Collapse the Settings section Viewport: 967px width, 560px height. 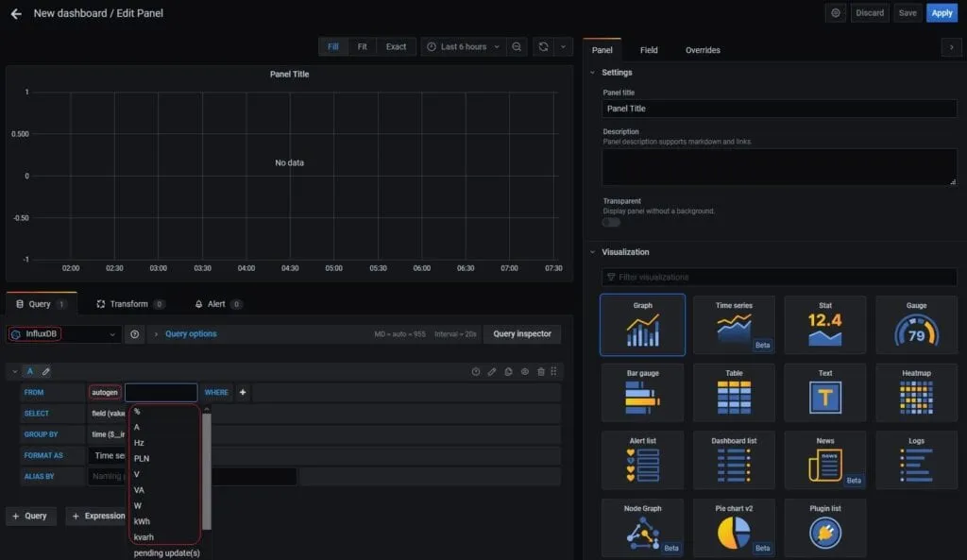click(593, 73)
